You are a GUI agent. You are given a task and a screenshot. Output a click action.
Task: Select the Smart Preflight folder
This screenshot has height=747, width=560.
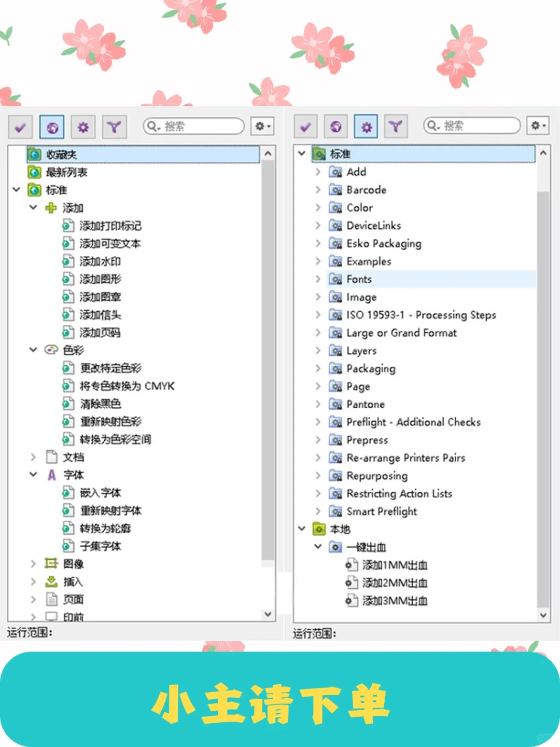381,511
